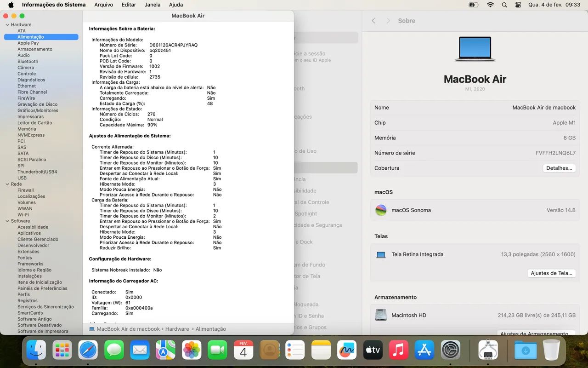Click System Information icon in Dock
This screenshot has height=368, width=588.
(488, 350)
